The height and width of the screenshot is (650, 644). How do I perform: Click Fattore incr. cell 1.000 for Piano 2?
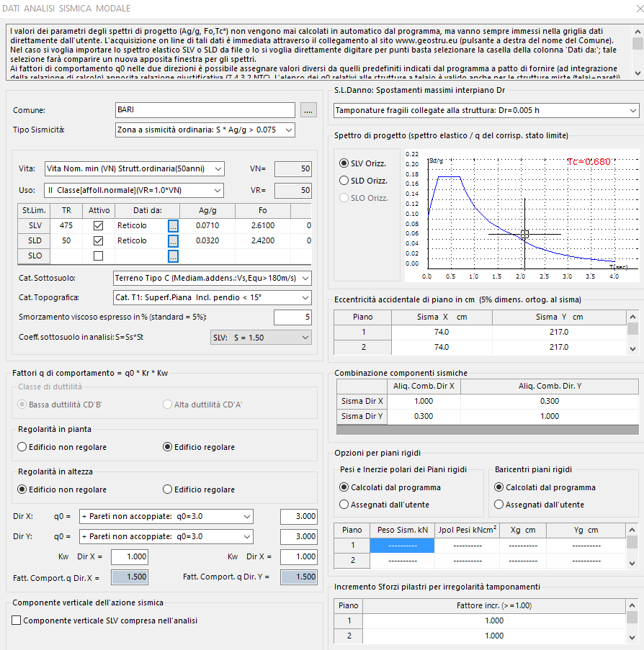493,636
